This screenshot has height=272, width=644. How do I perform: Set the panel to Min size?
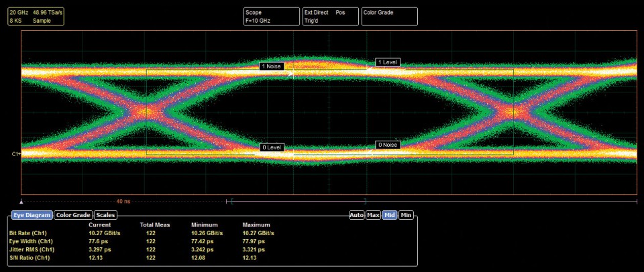point(406,215)
